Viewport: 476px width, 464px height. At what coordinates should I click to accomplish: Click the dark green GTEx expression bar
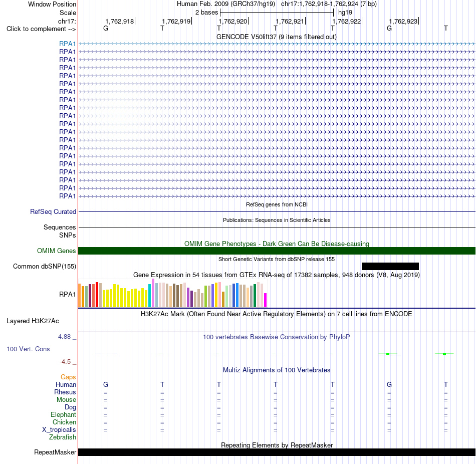(255, 296)
